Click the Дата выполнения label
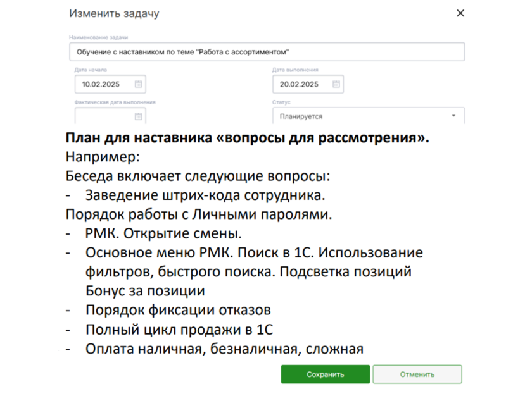This screenshot has height=396, width=532. coord(295,70)
